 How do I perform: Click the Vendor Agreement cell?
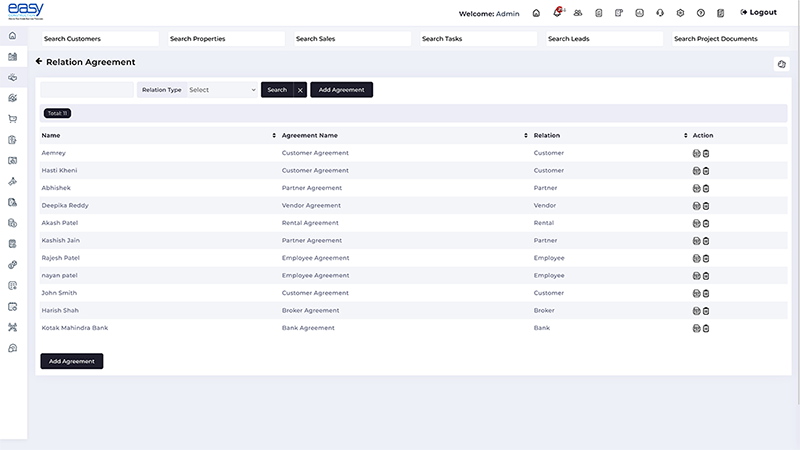click(x=311, y=206)
